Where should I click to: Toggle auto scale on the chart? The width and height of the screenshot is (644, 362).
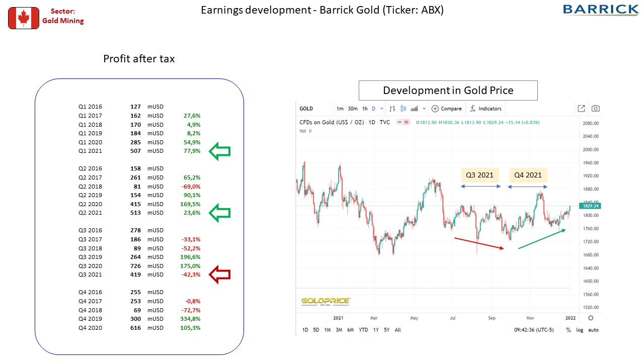593,330
